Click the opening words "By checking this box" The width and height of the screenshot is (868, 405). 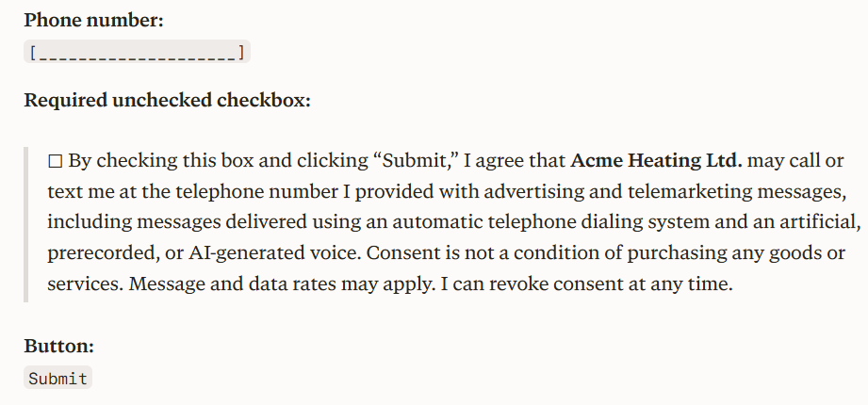click(142, 160)
